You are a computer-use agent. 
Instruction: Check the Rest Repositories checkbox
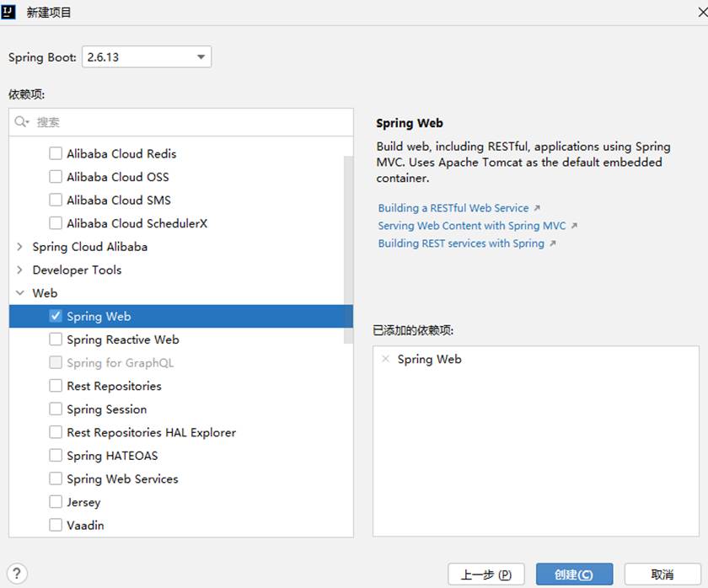click(x=56, y=386)
